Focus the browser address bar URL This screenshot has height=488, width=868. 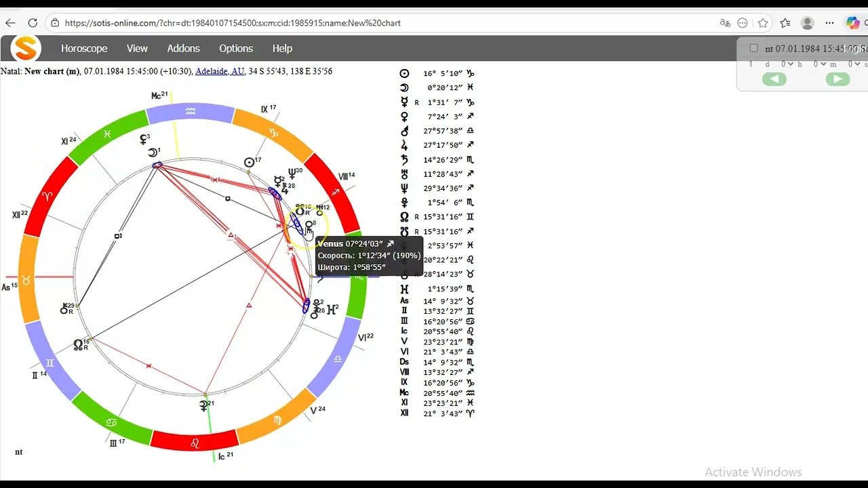(233, 23)
